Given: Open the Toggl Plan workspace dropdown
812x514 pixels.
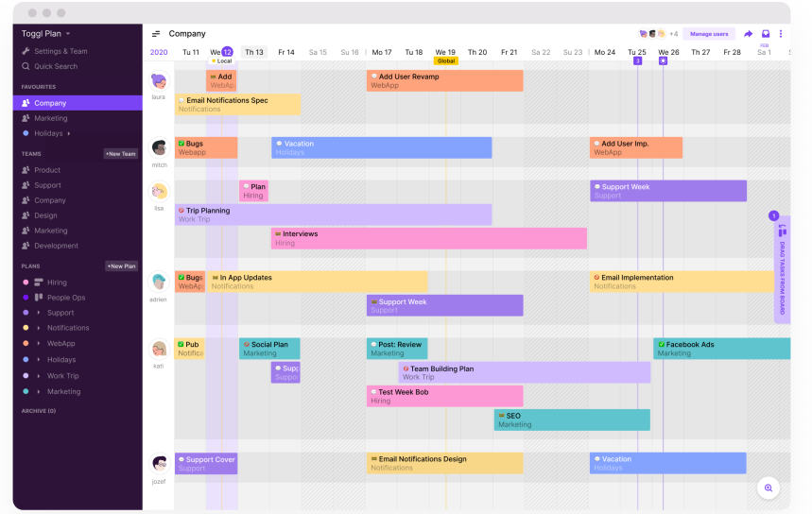Looking at the screenshot, I should [45, 34].
